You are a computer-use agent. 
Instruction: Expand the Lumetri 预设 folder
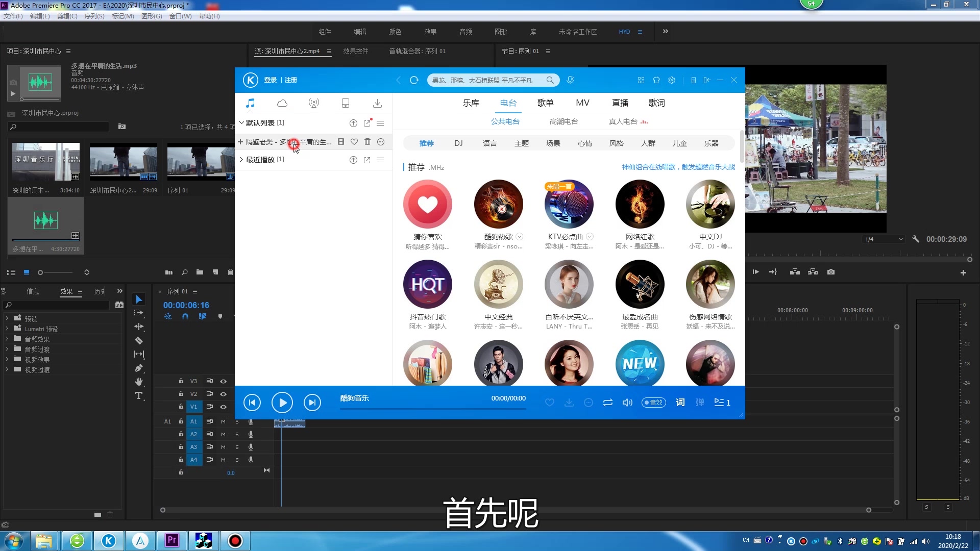click(x=7, y=329)
